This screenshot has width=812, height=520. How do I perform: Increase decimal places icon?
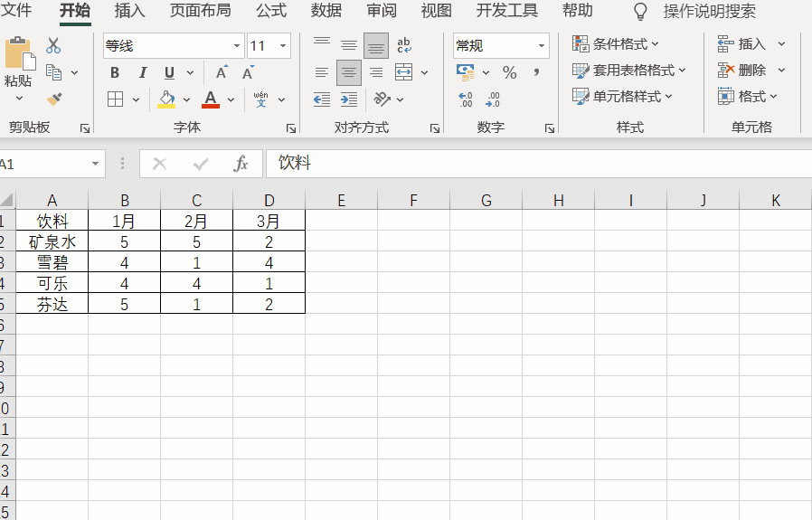(465, 99)
